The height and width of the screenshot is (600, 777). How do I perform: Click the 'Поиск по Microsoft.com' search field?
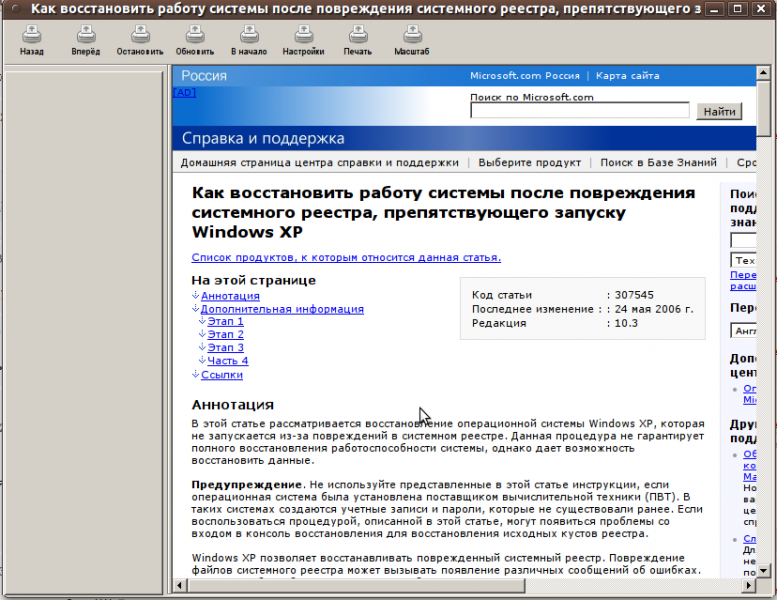coord(580,112)
